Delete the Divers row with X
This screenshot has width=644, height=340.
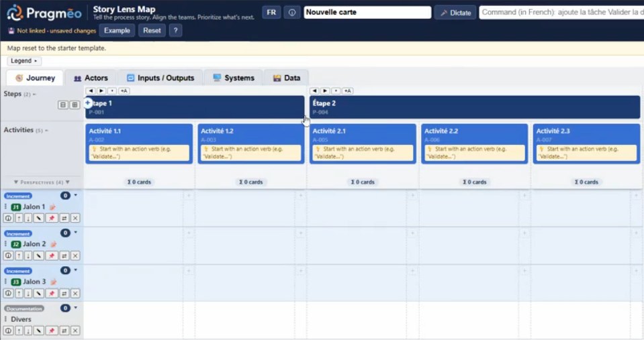click(75, 331)
